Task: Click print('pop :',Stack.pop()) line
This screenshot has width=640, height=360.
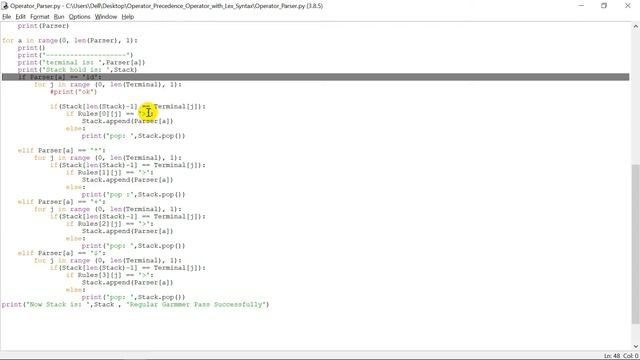Action: (133, 195)
